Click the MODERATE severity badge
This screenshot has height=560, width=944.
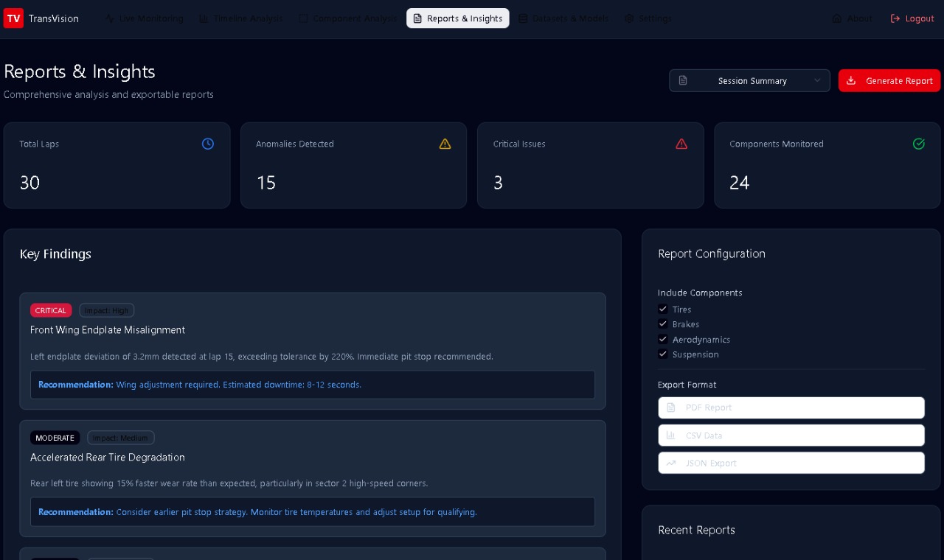[x=55, y=438]
